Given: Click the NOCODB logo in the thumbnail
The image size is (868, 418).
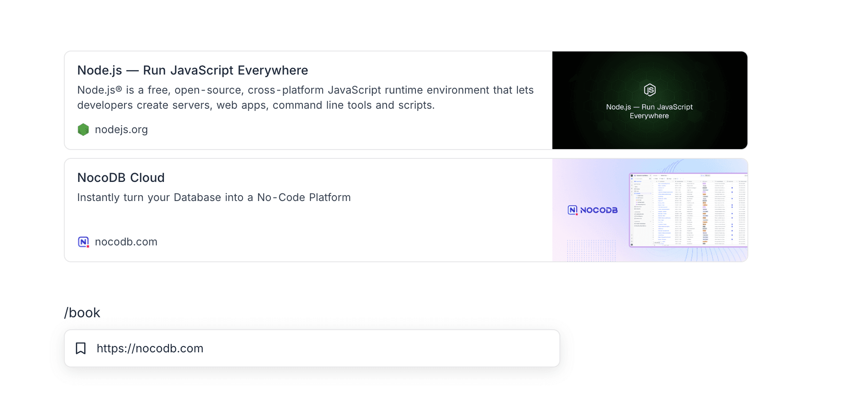Looking at the screenshot, I should click(x=593, y=210).
